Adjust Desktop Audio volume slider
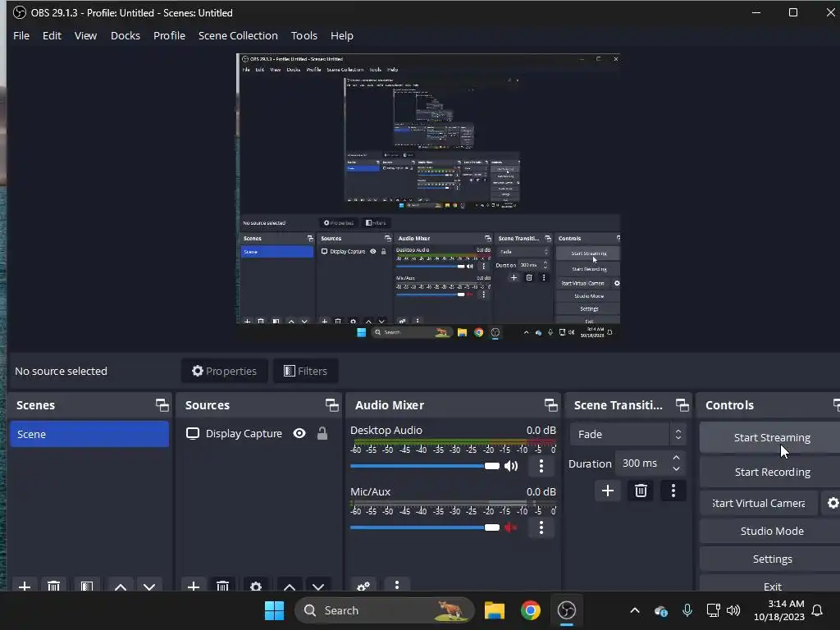 click(x=425, y=466)
